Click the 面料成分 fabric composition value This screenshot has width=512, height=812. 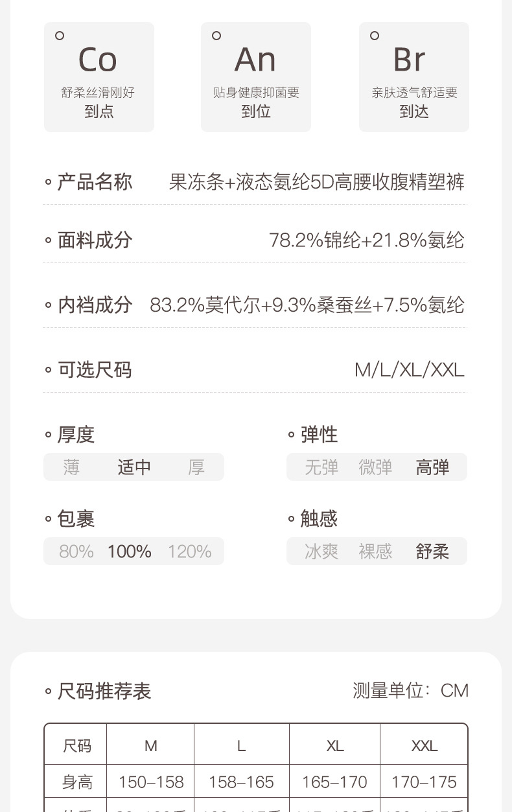[366, 240]
